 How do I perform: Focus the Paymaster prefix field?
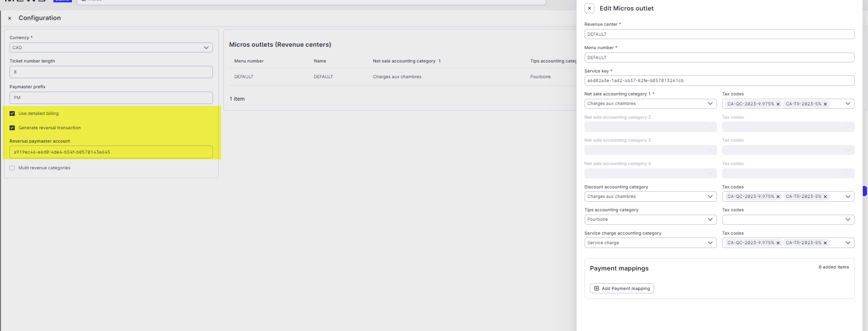[x=111, y=98]
